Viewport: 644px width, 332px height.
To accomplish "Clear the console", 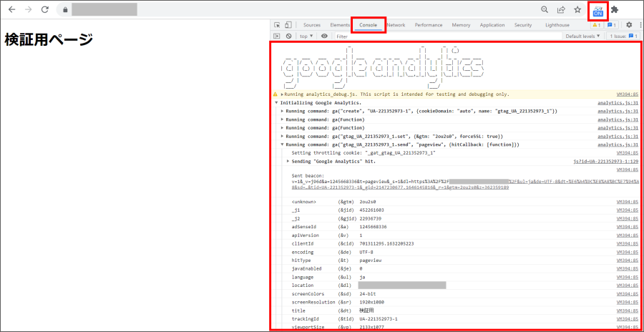I will 289,36.
